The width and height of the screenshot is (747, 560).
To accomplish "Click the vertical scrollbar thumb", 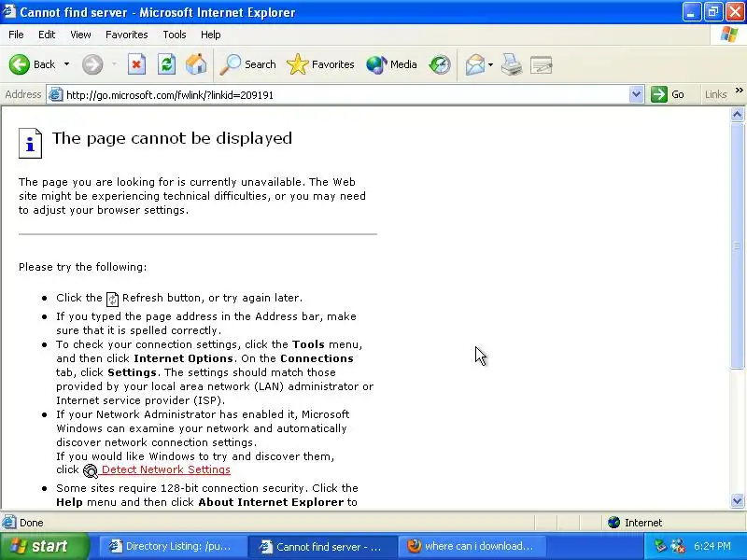I will click(737, 245).
